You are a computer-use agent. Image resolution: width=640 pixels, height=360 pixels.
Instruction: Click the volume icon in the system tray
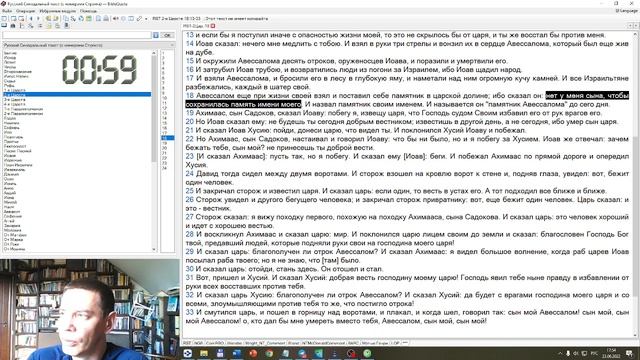(x=576, y=353)
